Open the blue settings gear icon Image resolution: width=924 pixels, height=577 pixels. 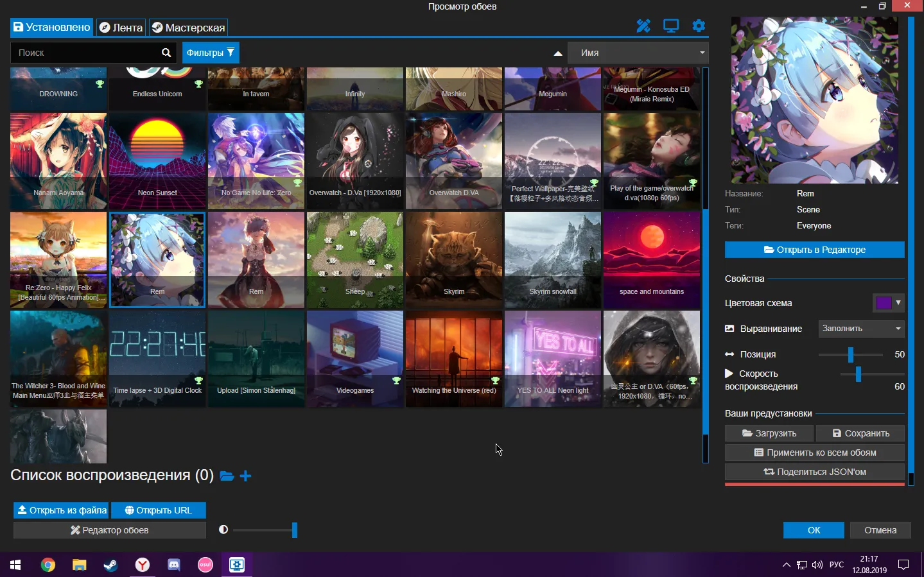[x=699, y=26]
